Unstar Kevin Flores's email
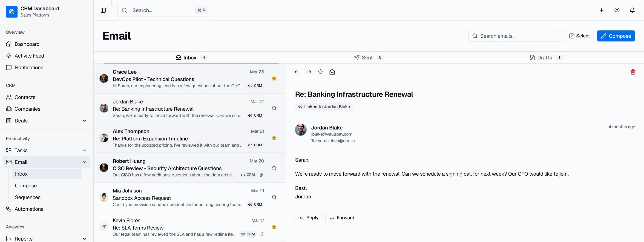Image resolution: width=644 pixels, height=242 pixels. (274, 227)
